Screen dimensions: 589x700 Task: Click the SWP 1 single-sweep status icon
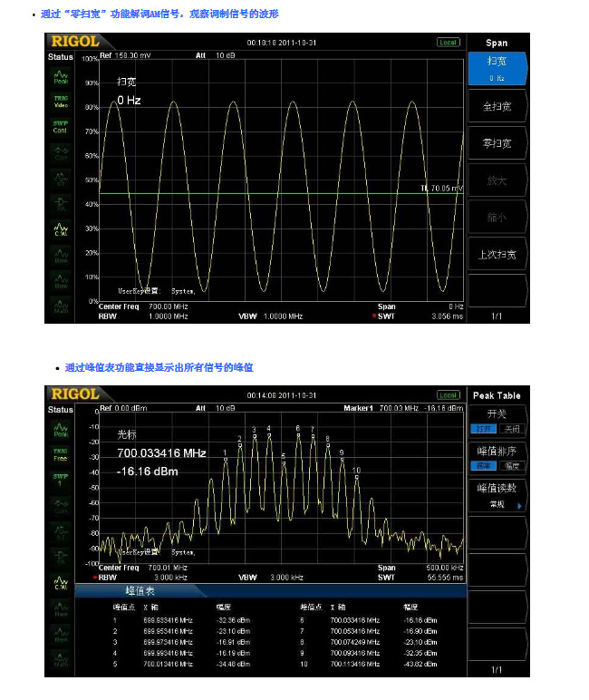point(60,479)
